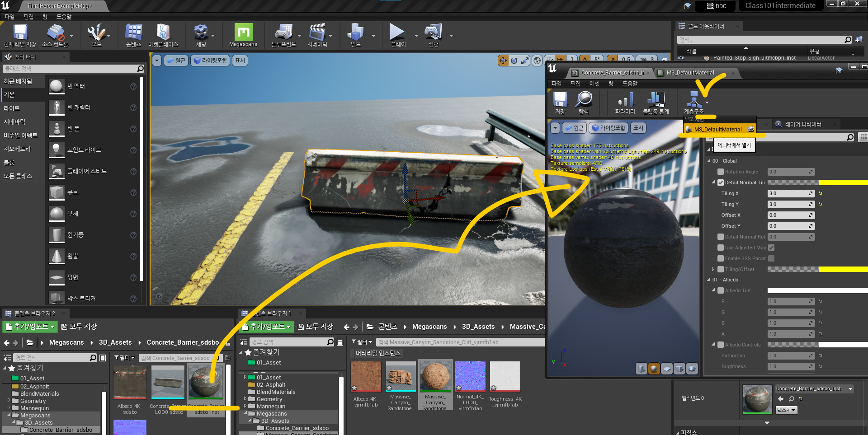
Task: Click Perspective button in main viewport
Action: [176, 61]
